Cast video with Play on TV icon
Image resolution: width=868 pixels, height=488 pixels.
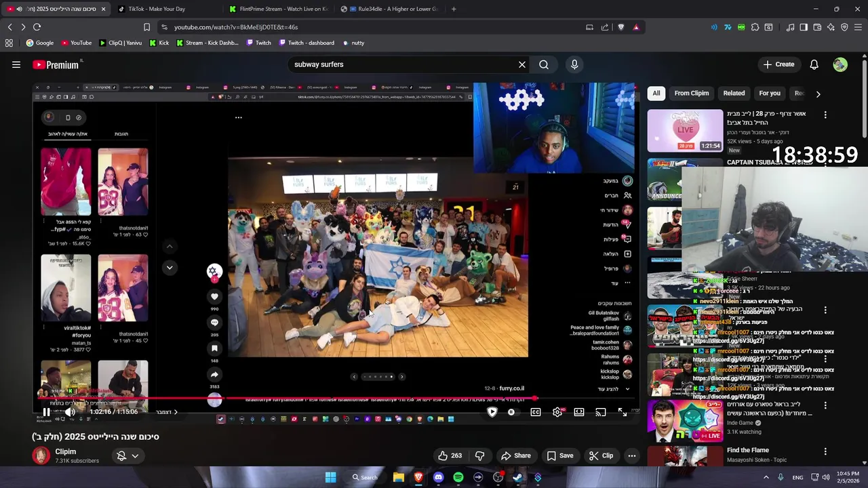click(x=601, y=412)
